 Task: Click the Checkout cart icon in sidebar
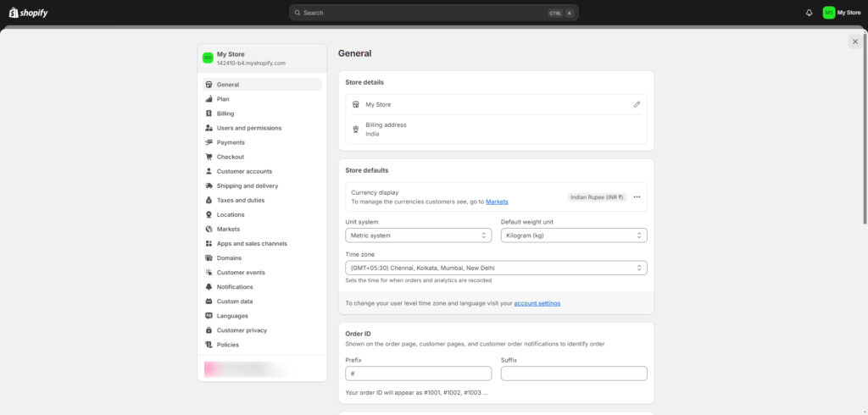(x=209, y=157)
